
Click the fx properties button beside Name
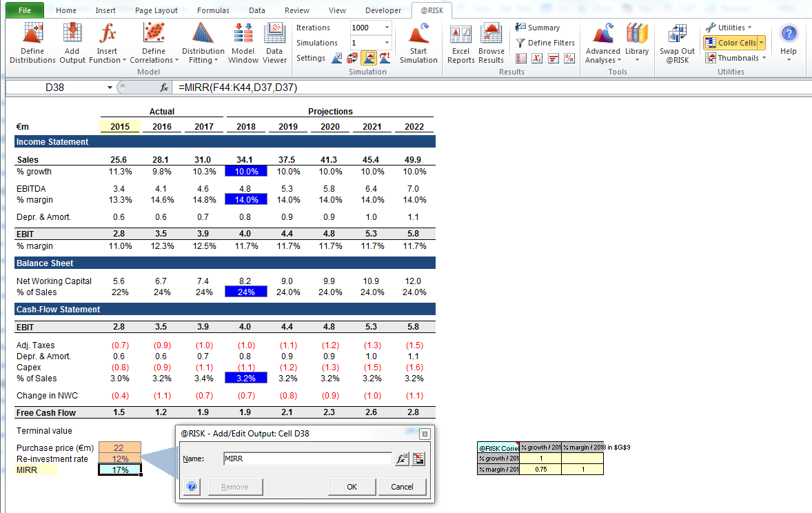tap(402, 459)
